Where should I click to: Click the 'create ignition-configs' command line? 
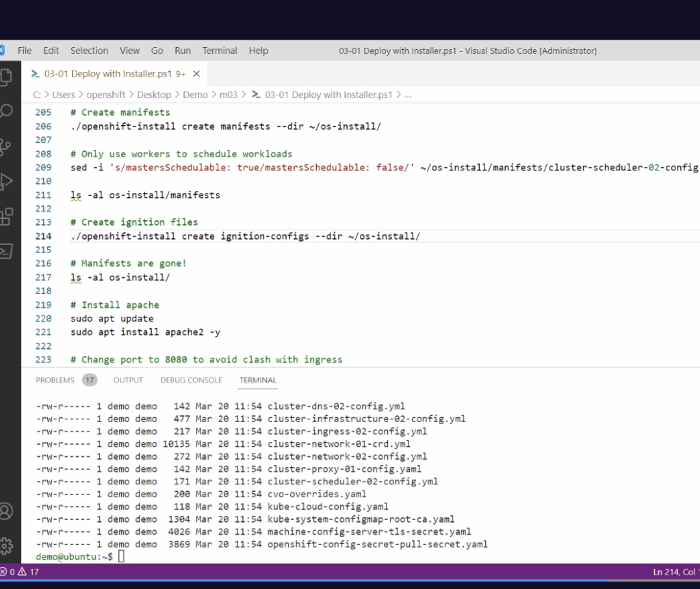(245, 236)
